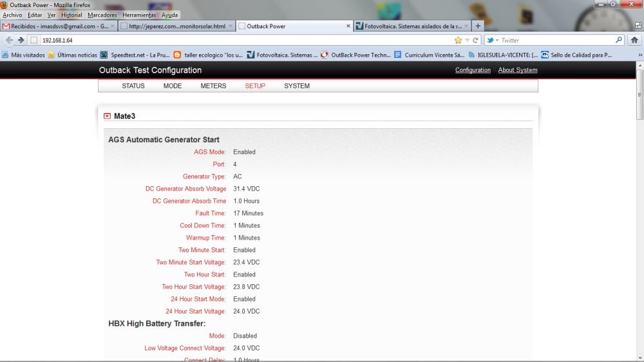Image resolution: width=644 pixels, height=362 pixels.
Task: Open the Más visitados bookmark folder
Action: click(x=23, y=55)
